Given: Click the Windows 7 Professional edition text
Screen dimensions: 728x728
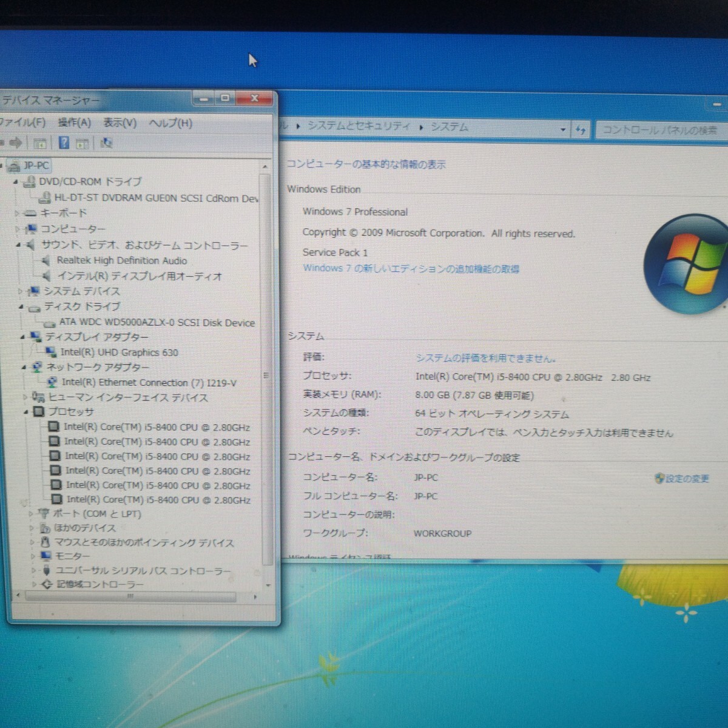Looking at the screenshot, I should click(355, 212).
